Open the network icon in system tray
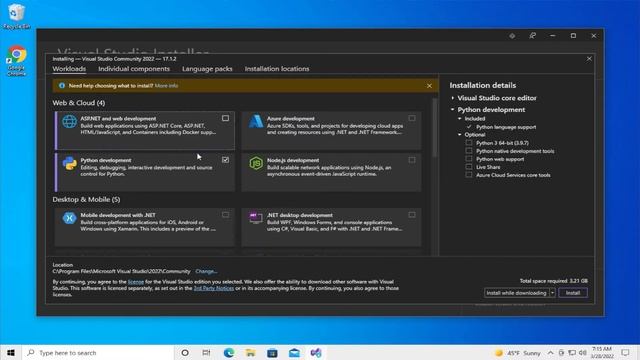This screenshot has height=360, width=640. point(572,353)
